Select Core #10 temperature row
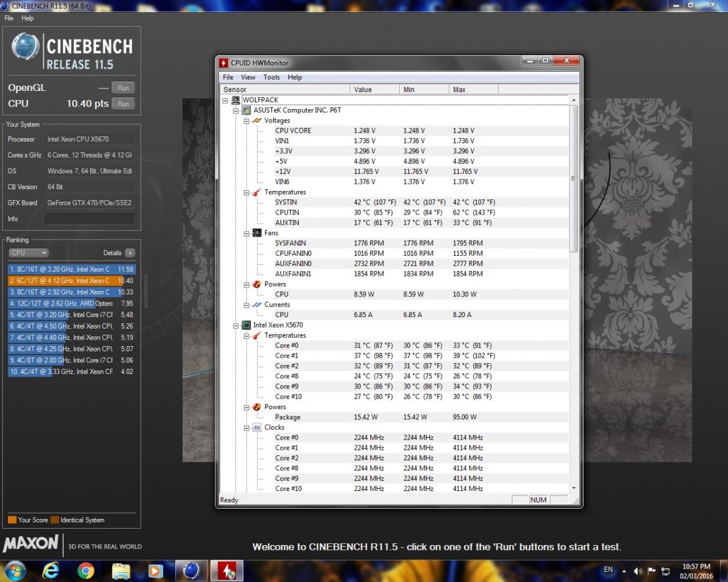Image resolution: width=728 pixels, height=582 pixels. pos(394,396)
